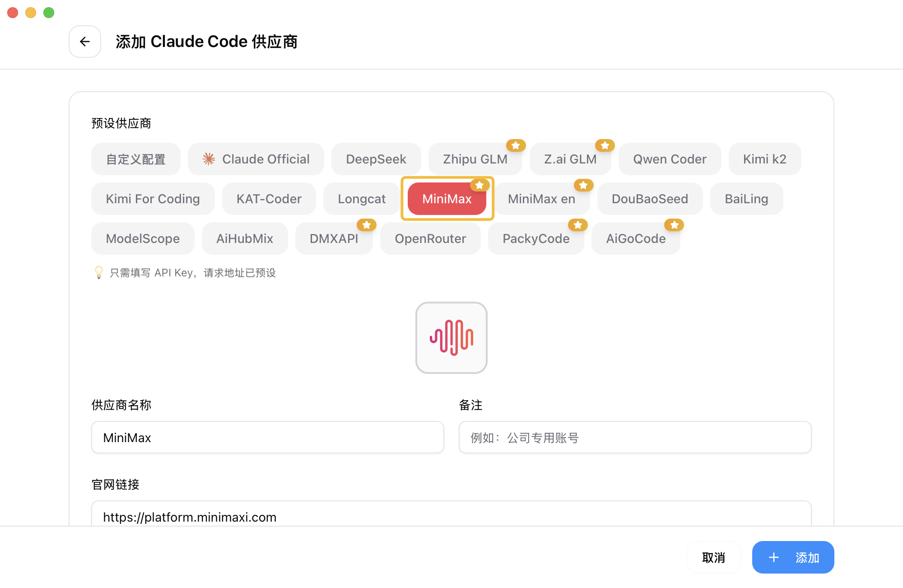The image size is (903, 588).
Task: Click the back arrow button
Action: tap(85, 42)
